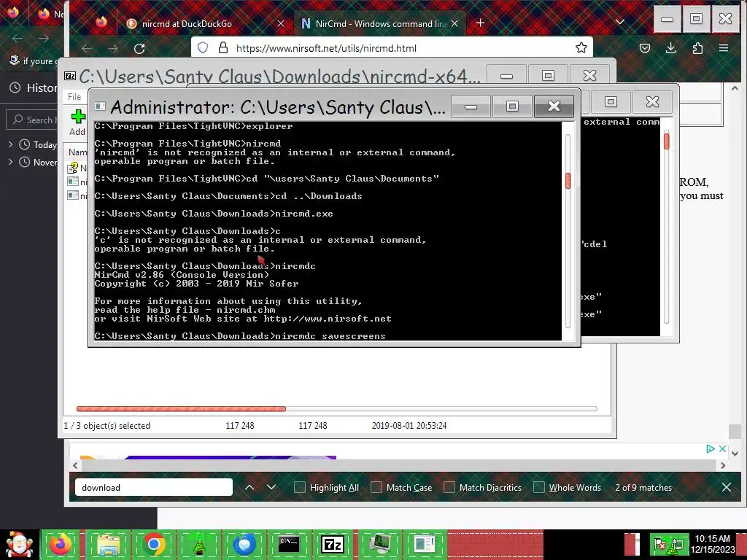Open the Firefox Extensions menu
Viewport: 747px width, 560px height.
coord(697,48)
